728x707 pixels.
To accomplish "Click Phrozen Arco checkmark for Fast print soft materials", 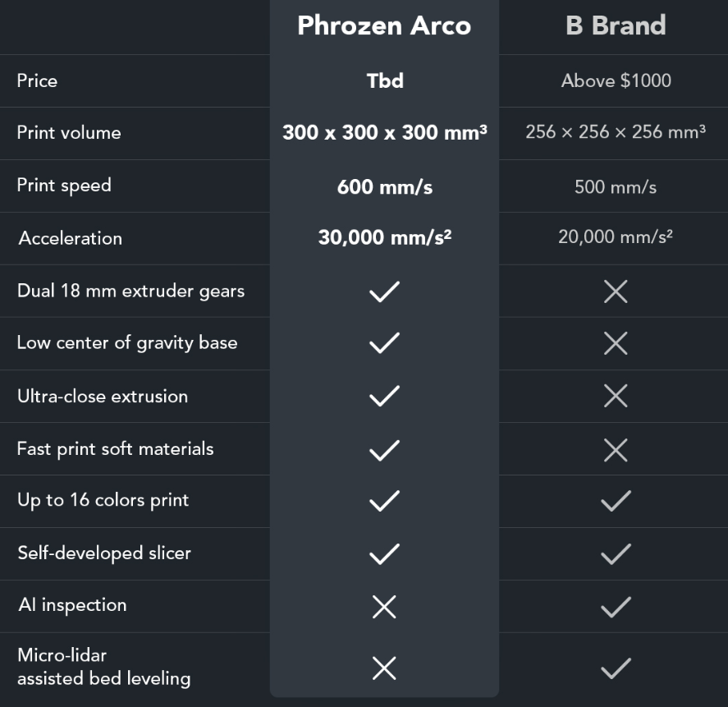I will 384,449.
